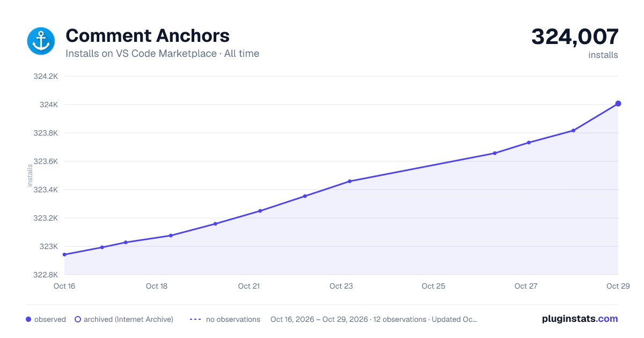Click the 323.4K y-axis label

click(x=46, y=190)
